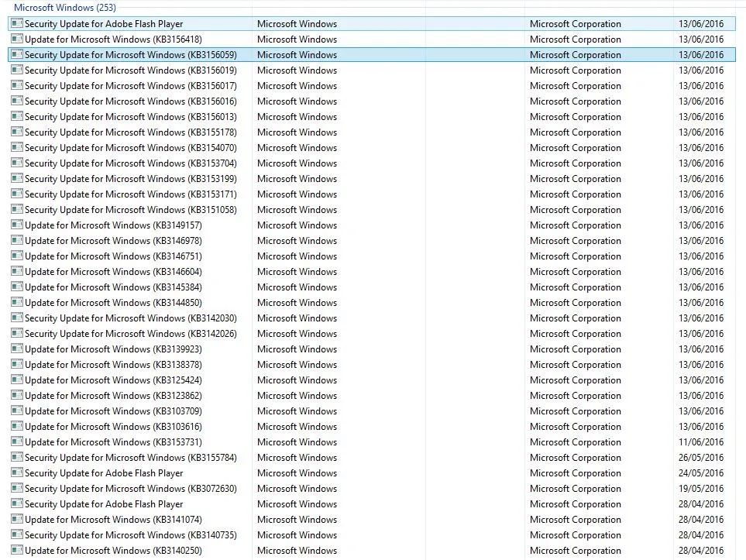
Task: Click icon beside Update KB3123862
Action: pyautogui.click(x=16, y=395)
